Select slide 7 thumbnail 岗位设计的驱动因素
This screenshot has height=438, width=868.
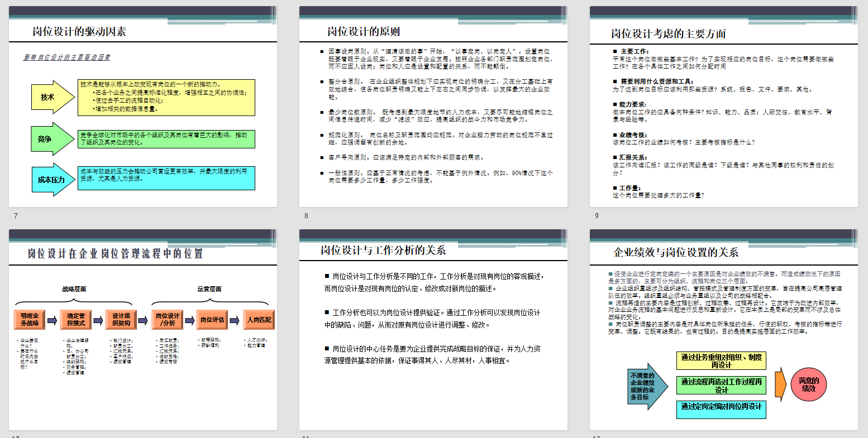(x=143, y=107)
